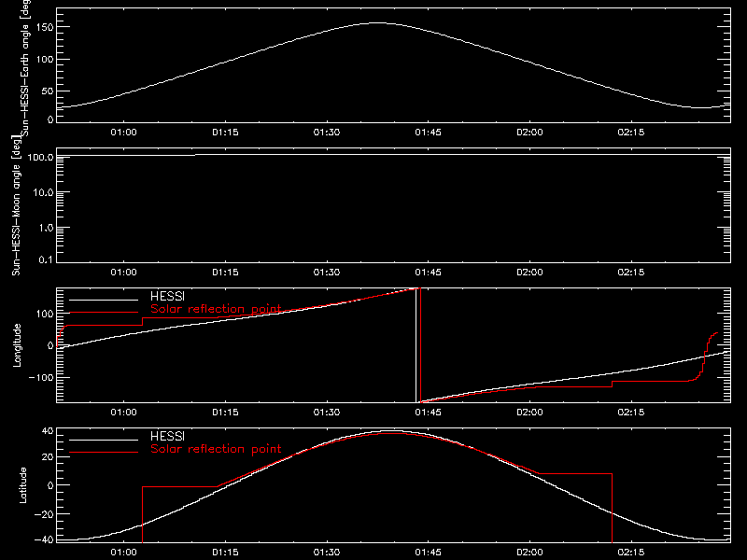This screenshot has height=560, width=747.
Task: Click the 100 tick on Longitude plot
Action: coord(44,314)
